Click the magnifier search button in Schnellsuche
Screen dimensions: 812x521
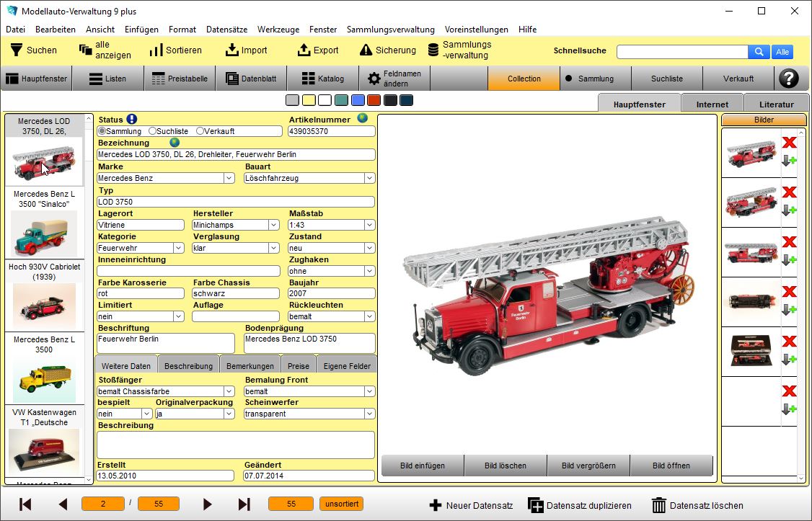click(x=759, y=52)
